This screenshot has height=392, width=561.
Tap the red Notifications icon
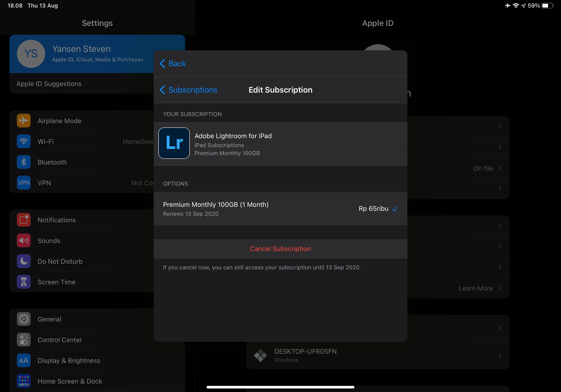click(24, 220)
